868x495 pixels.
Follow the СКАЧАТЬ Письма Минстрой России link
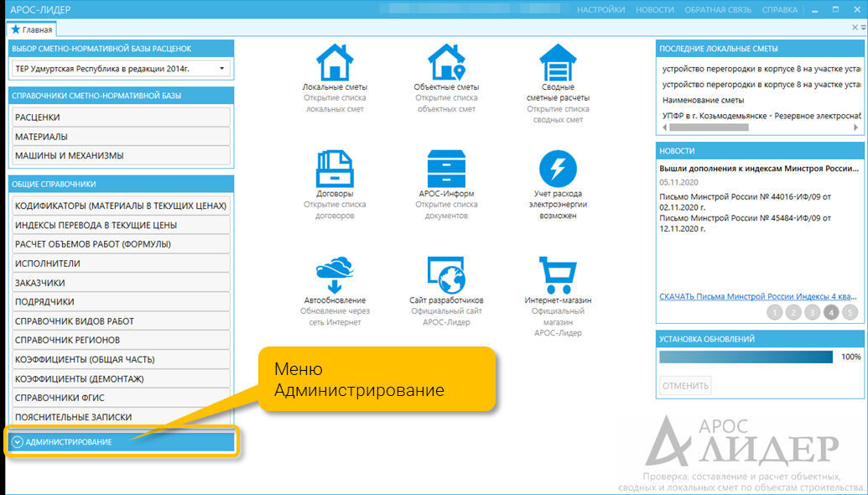click(x=758, y=296)
